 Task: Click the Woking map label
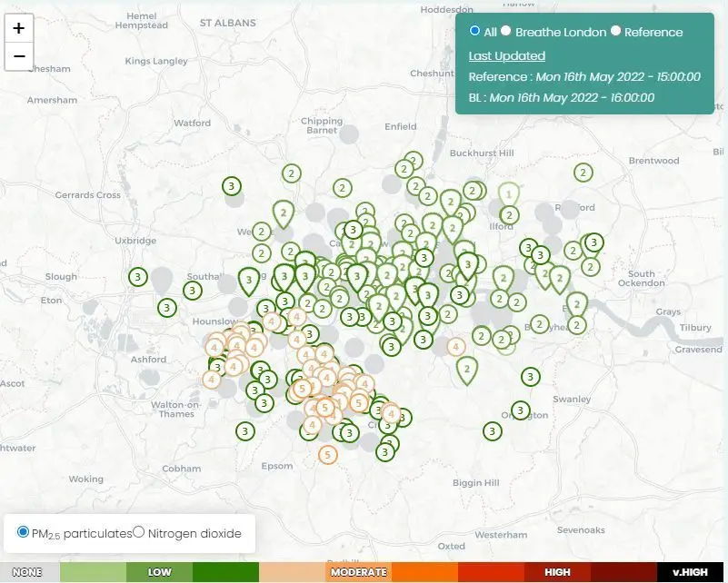86,479
